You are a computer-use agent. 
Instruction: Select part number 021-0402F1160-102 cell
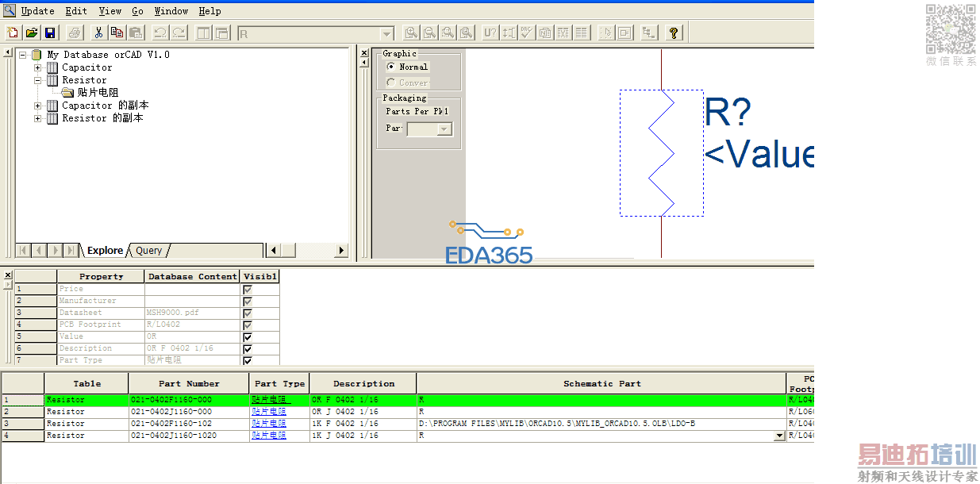[189, 424]
